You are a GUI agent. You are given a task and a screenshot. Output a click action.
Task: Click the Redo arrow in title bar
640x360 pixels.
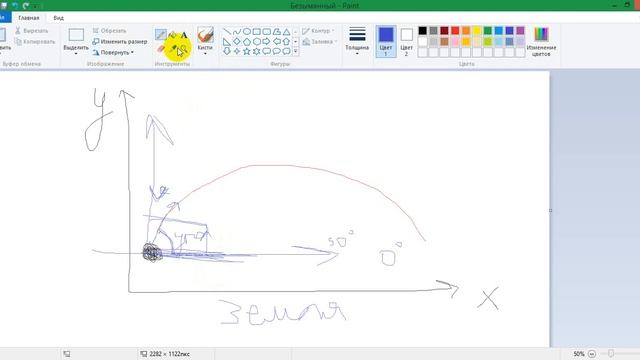pos(26,5)
